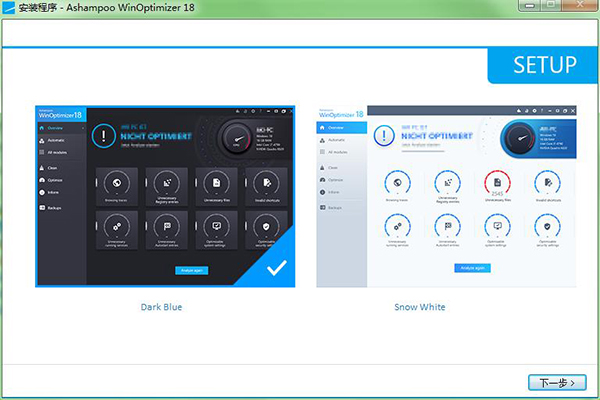
Task: Click the 下一步 next button
Action: (x=557, y=382)
